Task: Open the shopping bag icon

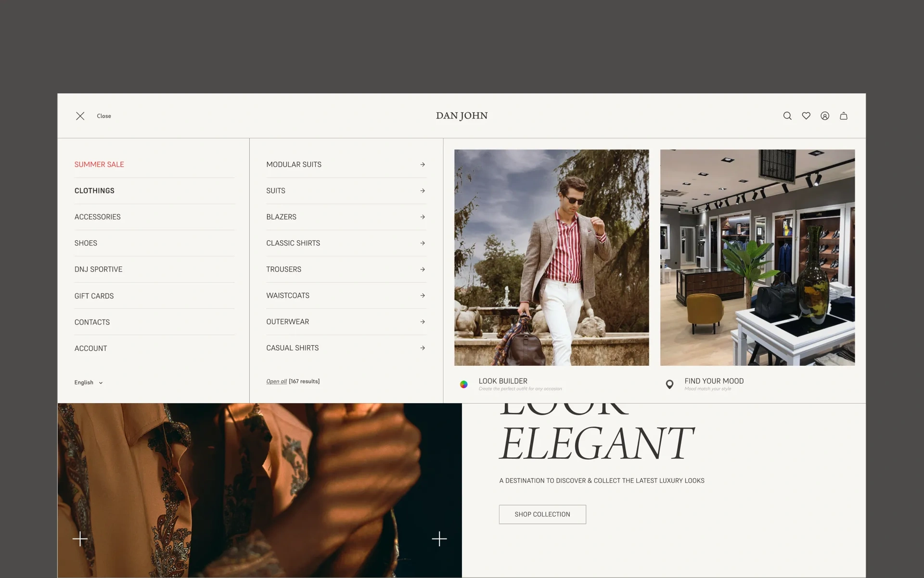Action: point(844,116)
